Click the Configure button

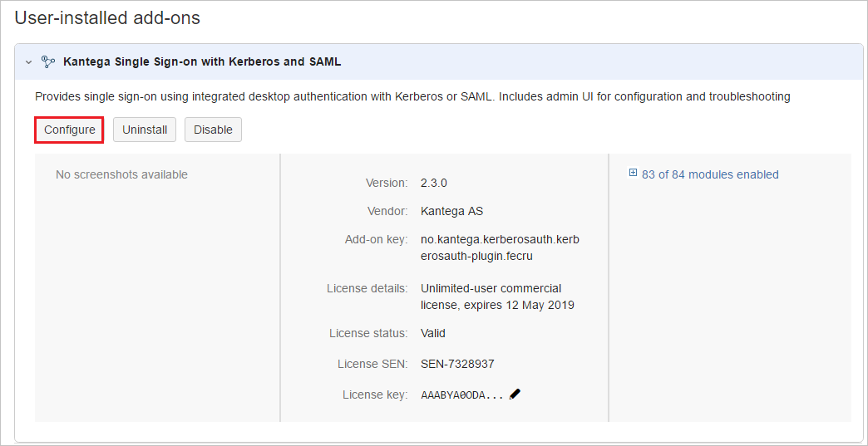69,130
